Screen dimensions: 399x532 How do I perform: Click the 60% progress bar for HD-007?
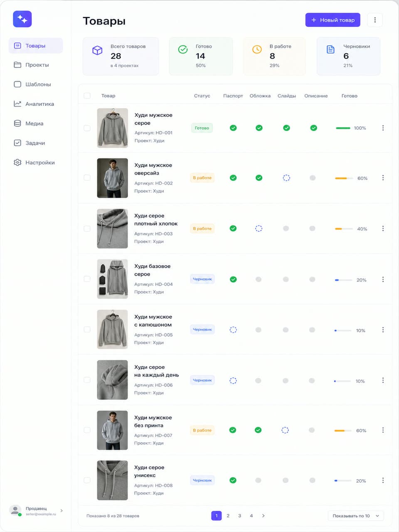click(343, 431)
